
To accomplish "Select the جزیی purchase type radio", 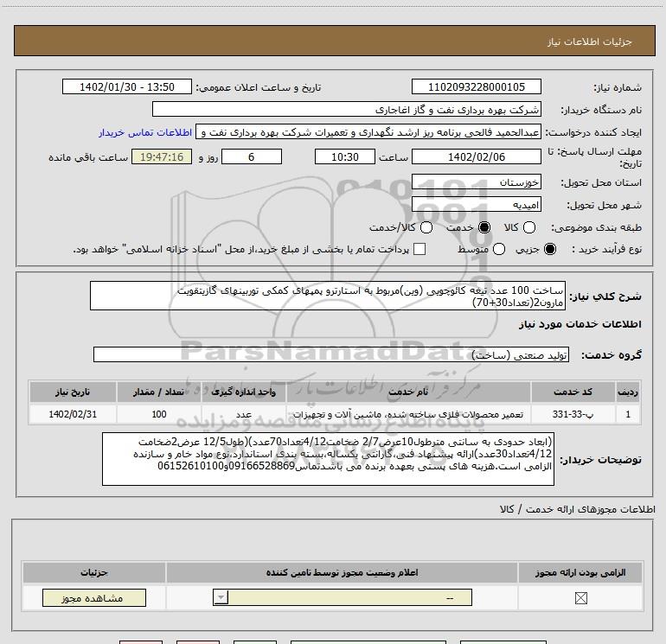I will 549,249.
